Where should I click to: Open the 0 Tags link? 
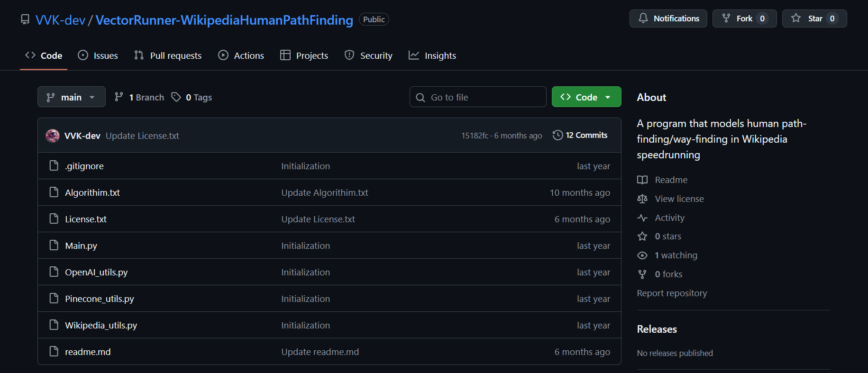192,97
